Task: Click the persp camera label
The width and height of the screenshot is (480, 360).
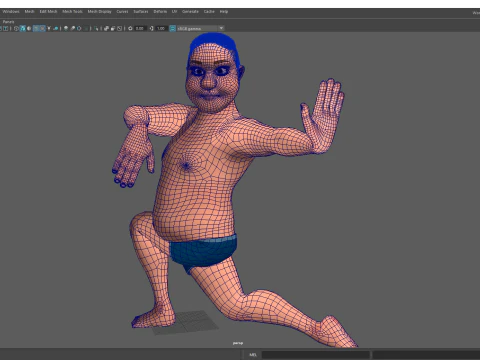Action: [x=238, y=343]
